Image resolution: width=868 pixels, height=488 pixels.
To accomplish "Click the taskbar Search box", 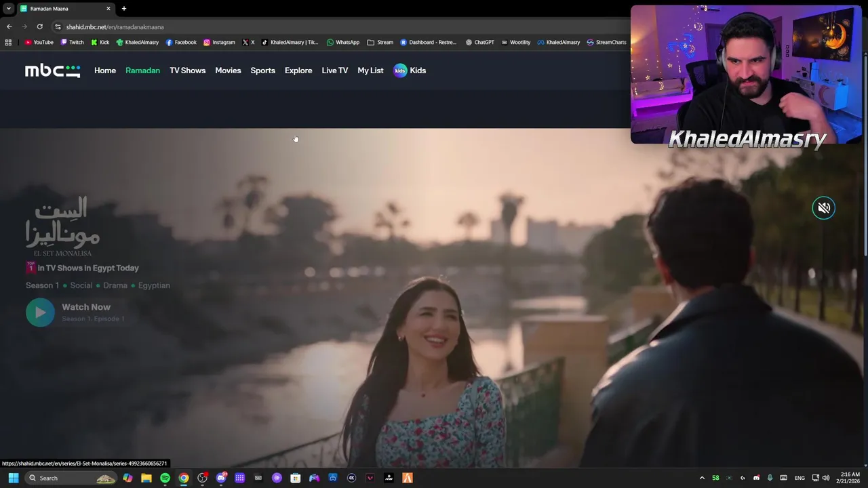I will pyautogui.click(x=71, y=478).
